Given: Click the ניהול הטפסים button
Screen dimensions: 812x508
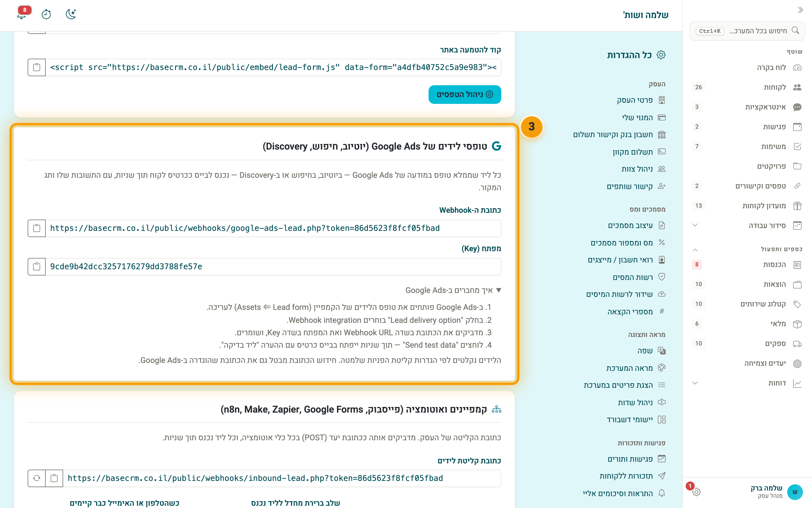Looking at the screenshot, I should (465, 95).
